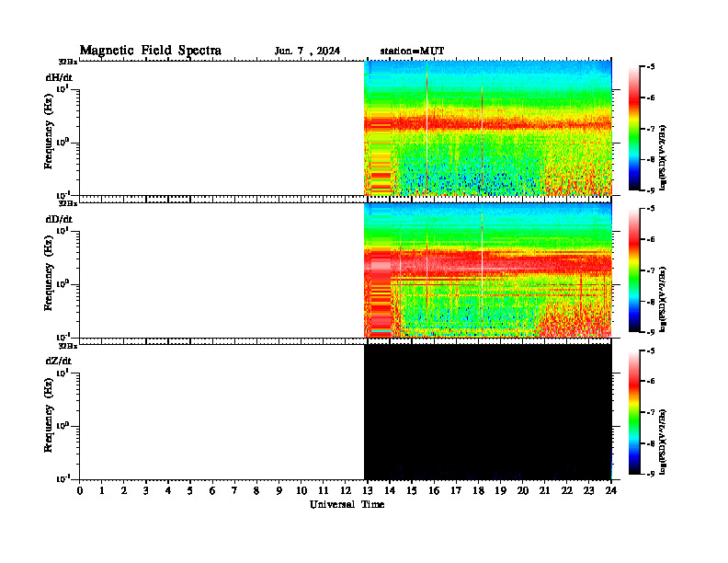Click the "Universal Time" axis title
This screenshot has width=728, height=563.
pyautogui.click(x=347, y=504)
